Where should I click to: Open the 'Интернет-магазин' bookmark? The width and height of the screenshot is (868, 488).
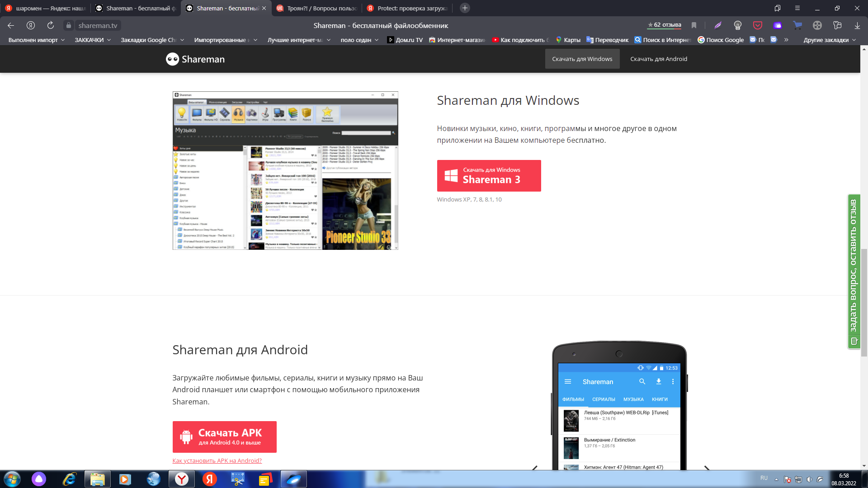457,40
